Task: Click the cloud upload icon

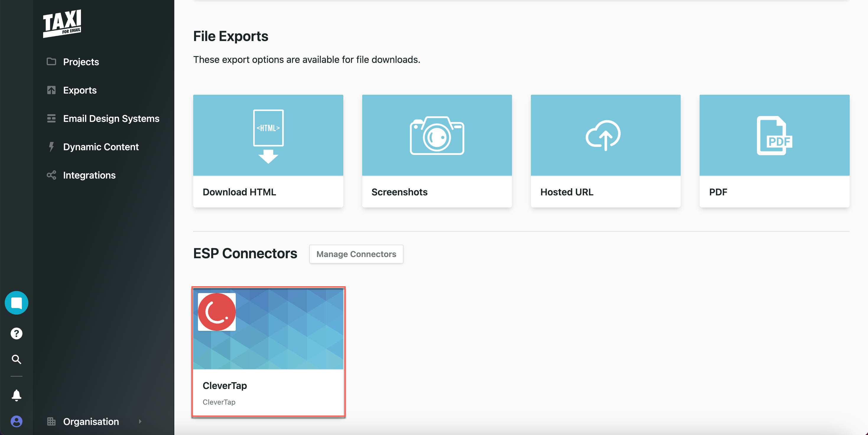Action: point(603,135)
